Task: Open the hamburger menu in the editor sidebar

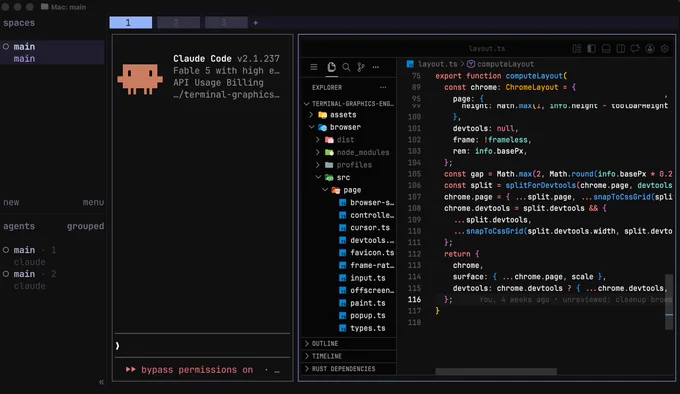Action: 314,67
